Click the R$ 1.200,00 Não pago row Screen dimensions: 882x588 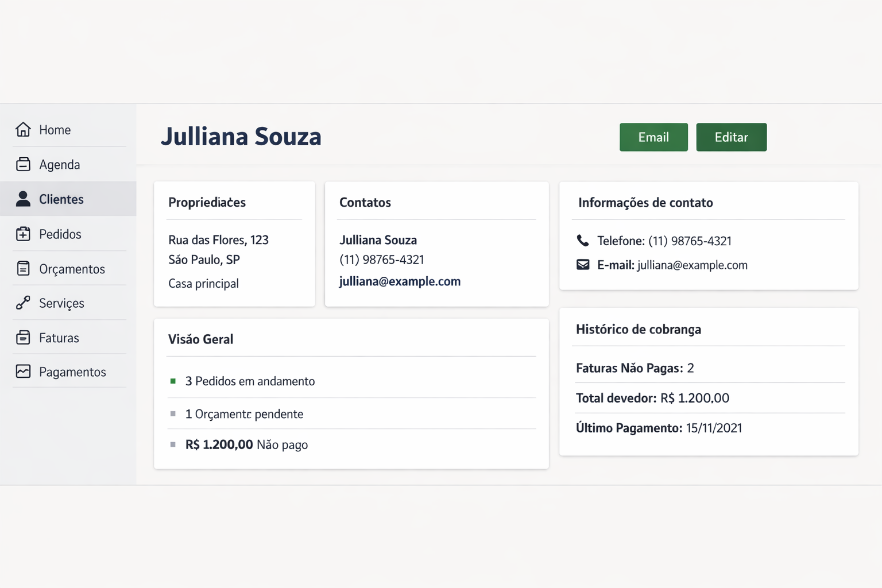[246, 444]
